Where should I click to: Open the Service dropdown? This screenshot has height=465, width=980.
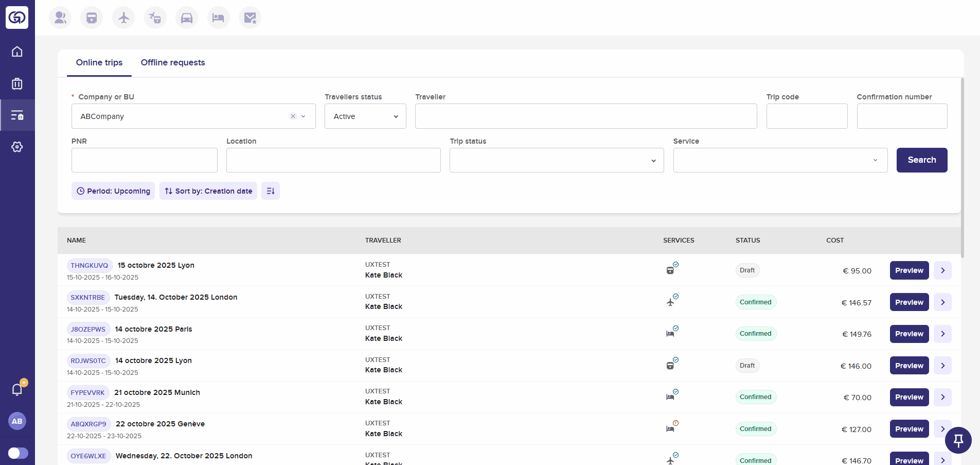780,160
